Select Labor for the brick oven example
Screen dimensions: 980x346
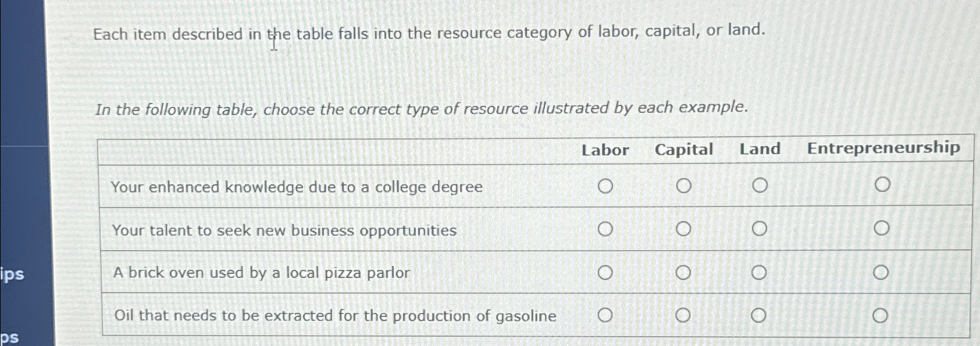point(607,272)
